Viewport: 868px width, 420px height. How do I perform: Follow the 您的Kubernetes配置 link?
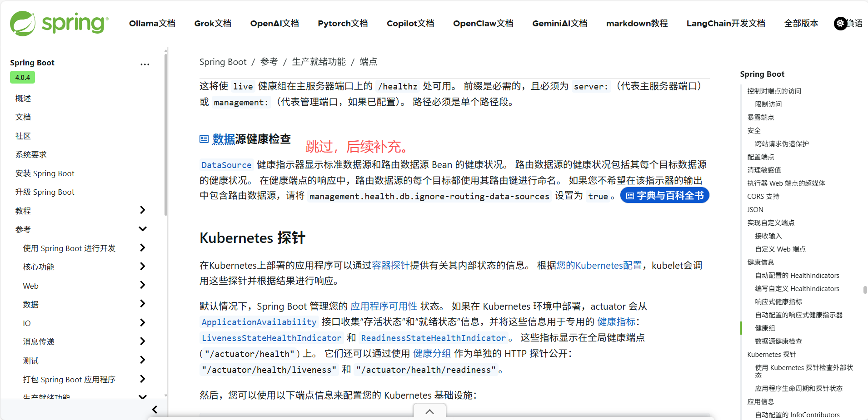click(x=599, y=265)
